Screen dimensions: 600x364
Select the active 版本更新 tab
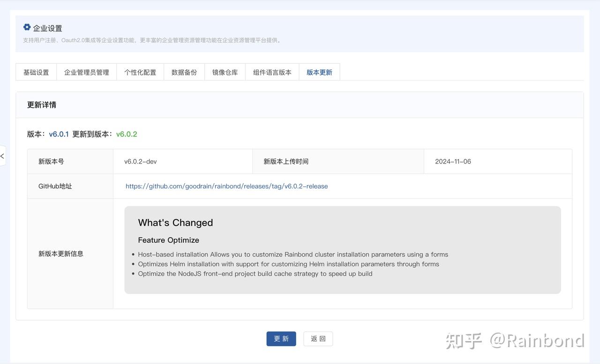(319, 72)
